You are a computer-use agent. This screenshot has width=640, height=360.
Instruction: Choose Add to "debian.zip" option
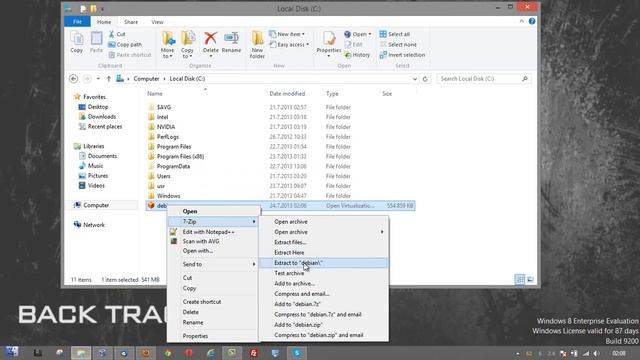coord(324,325)
